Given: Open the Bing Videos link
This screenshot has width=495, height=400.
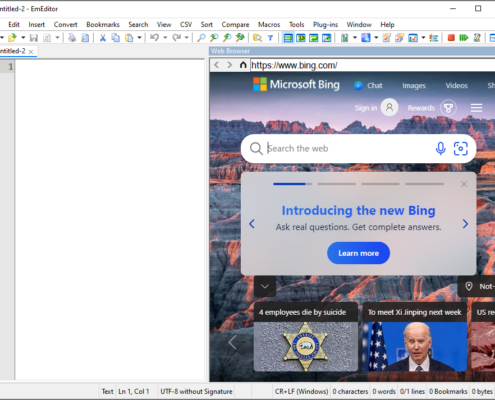Looking at the screenshot, I should point(457,86).
